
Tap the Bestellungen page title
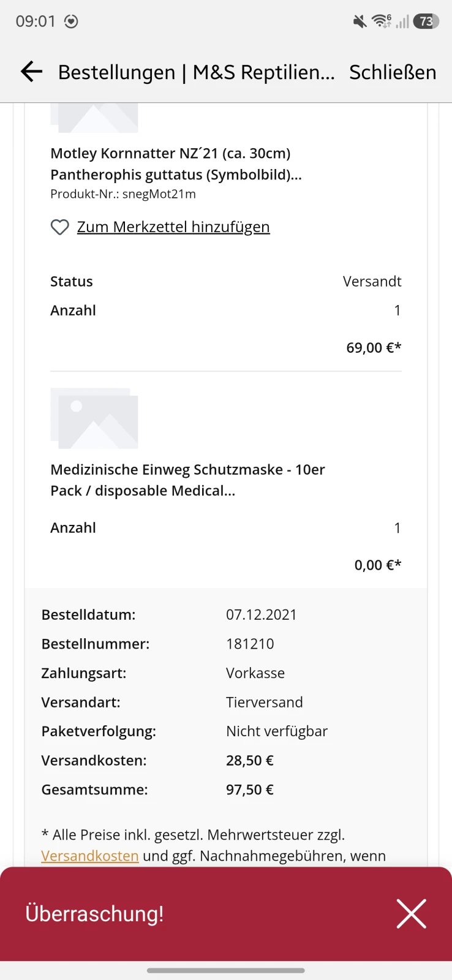pyautogui.click(x=196, y=72)
